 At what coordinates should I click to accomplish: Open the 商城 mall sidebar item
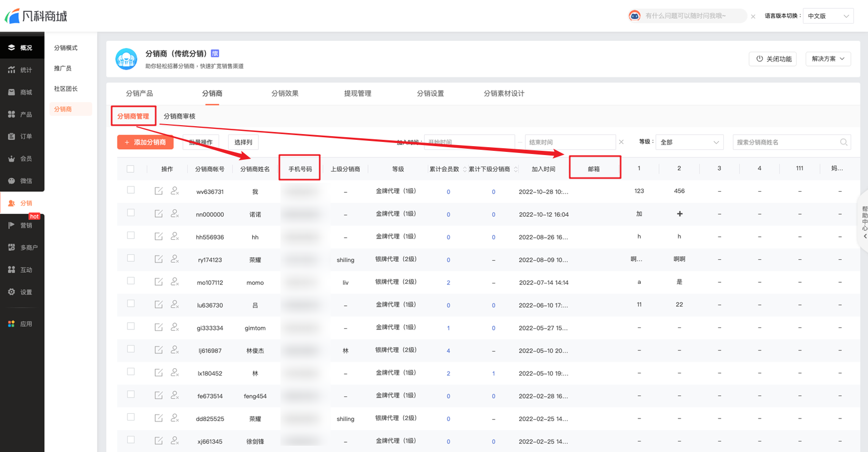[22, 92]
